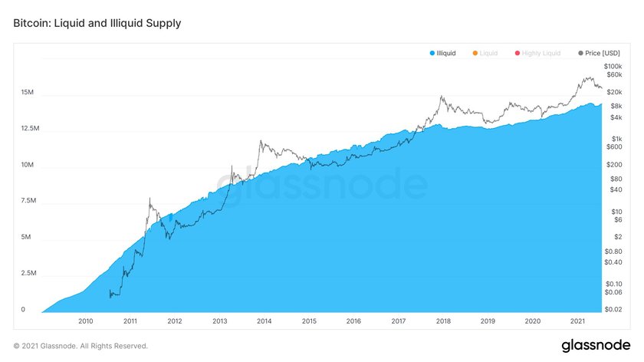Click the $0.02 price axis label
The height and width of the screenshot is (362, 644).
[x=613, y=309]
